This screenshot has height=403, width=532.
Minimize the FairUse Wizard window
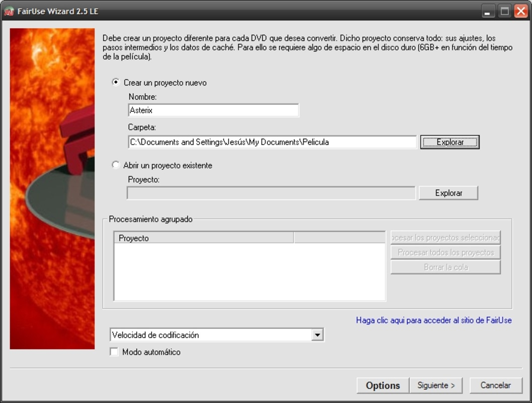(488, 11)
